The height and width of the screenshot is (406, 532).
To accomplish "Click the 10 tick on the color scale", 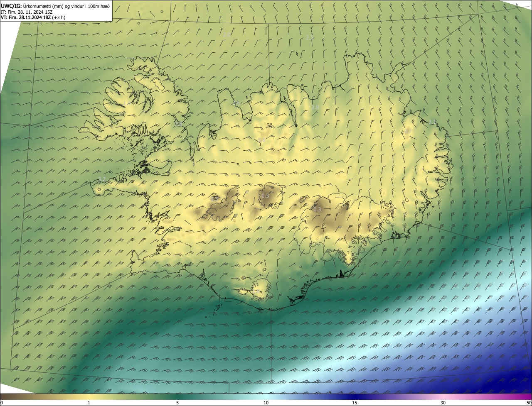I will (x=266, y=403).
